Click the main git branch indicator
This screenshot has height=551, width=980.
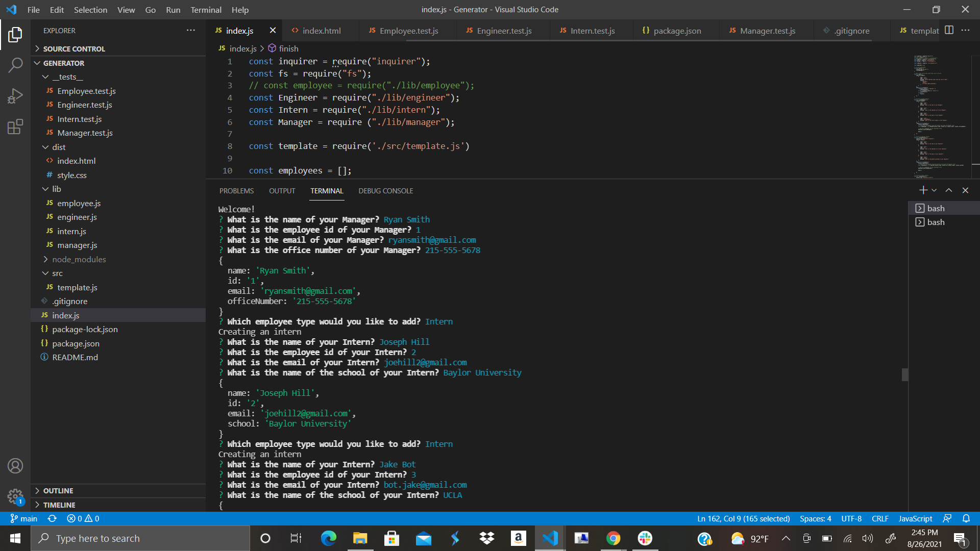(x=23, y=518)
